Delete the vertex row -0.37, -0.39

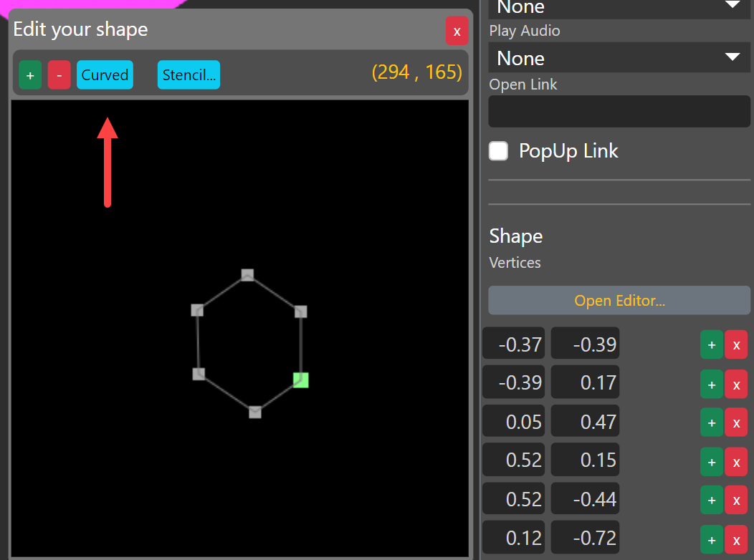pyautogui.click(x=736, y=344)
